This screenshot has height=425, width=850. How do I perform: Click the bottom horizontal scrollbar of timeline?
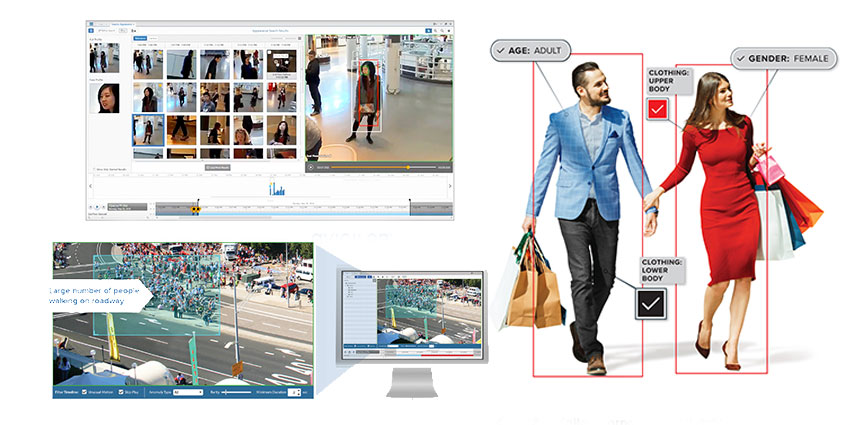coord(225,218)
